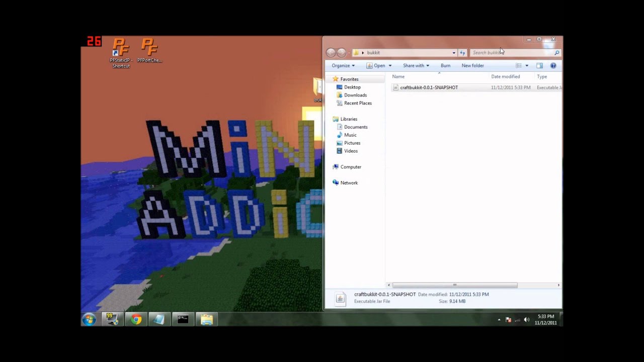
Task: Select Computer in navigation pane
Action: click(x=351, y=167)
